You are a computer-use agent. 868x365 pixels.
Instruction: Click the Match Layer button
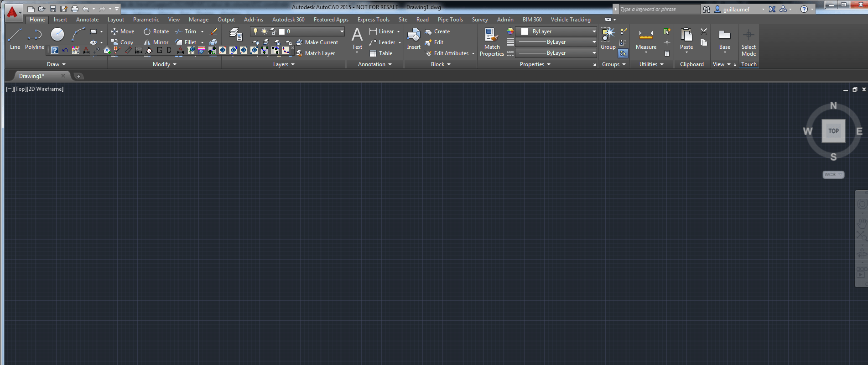pos(315,53)
